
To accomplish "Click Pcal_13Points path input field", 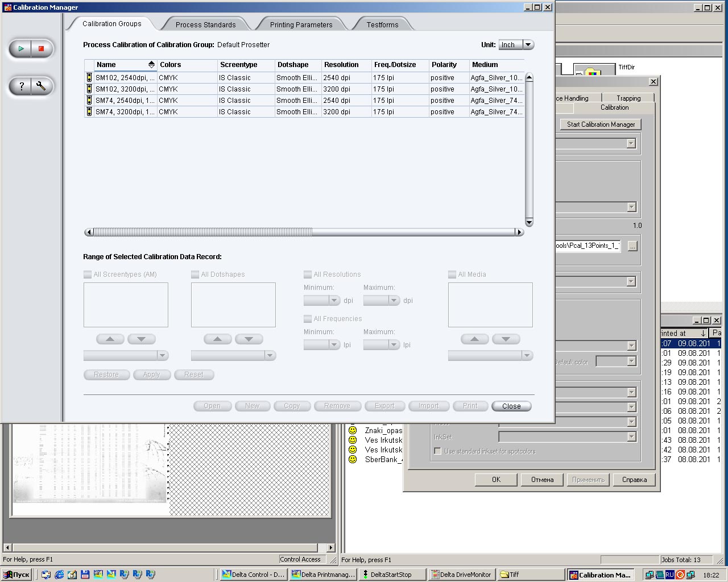I will (587, 246).
